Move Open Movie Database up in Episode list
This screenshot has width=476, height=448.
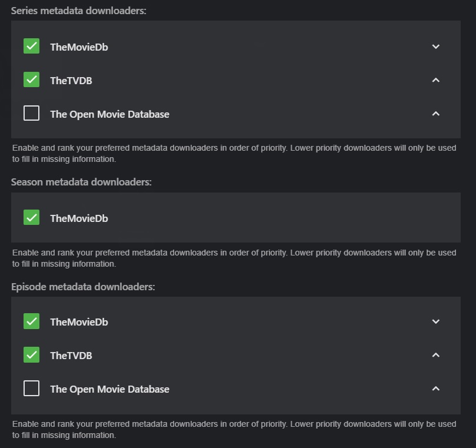(435, 389)
